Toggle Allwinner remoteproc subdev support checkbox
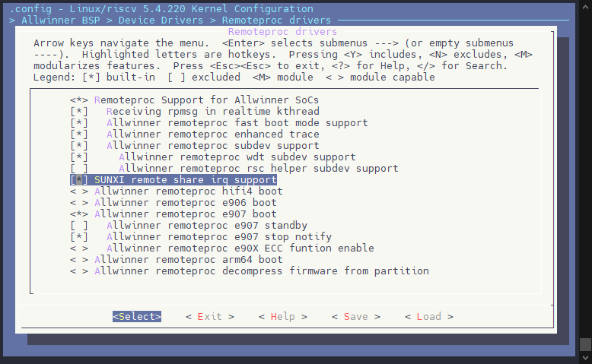 [x=79, y=146]
